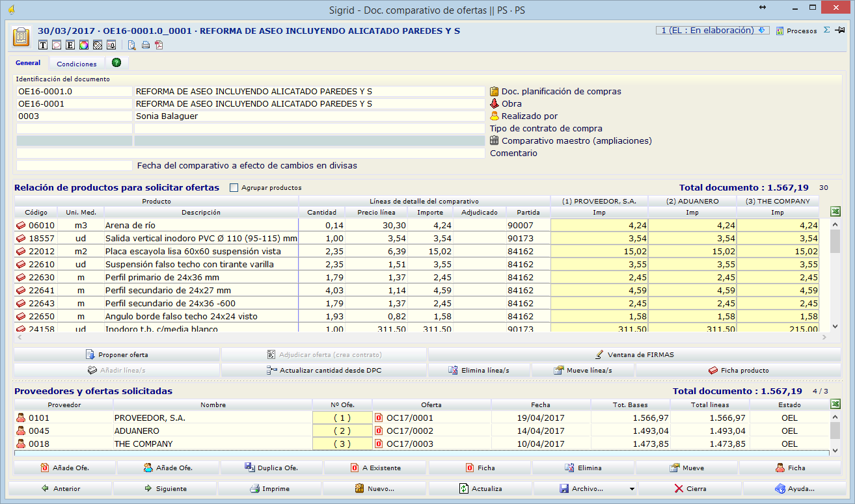Export products table with Excel icon
This screenshot has width=855, height=504.
click(x=836, y=211)
